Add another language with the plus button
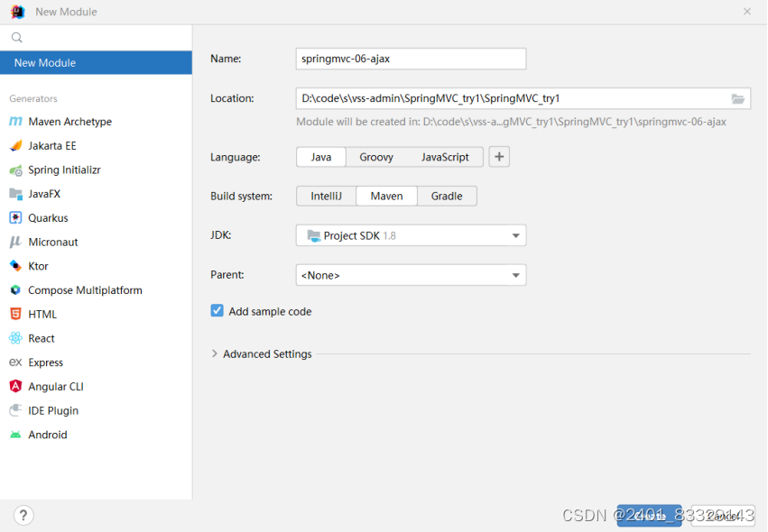Screen dimensions: 768x532 click(499, 157)
